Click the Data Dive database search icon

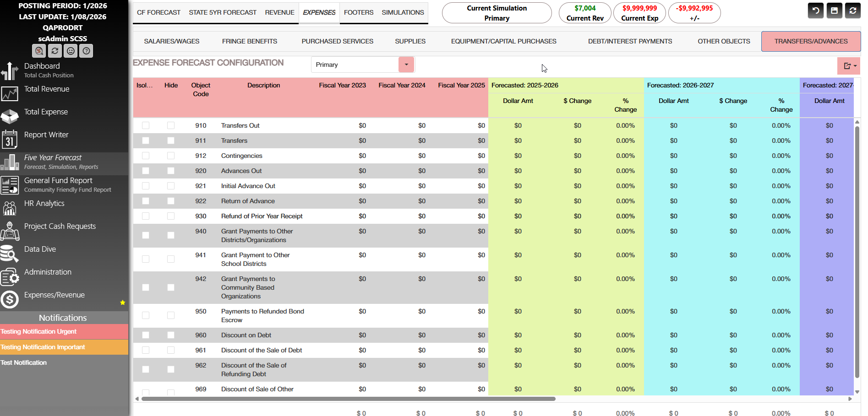pos(10,254)
